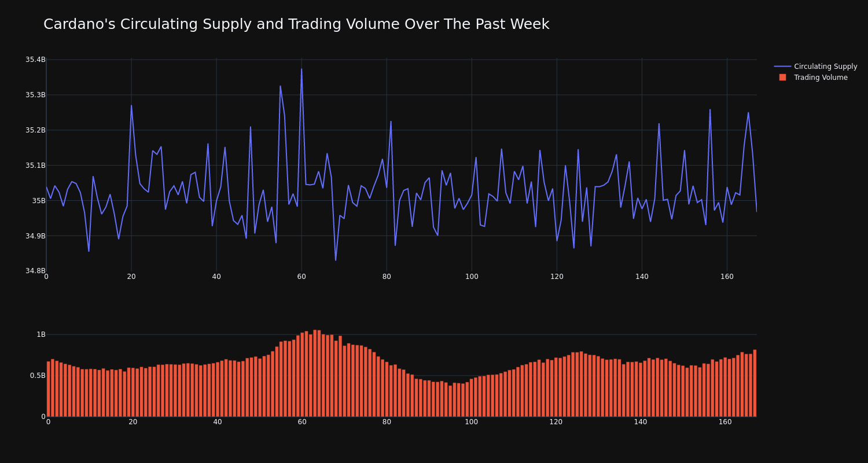Click the tallest volume bar near x=63
The width and height of the screenshot is (868, 463).
pyautogui.click(x=315, y=373)
